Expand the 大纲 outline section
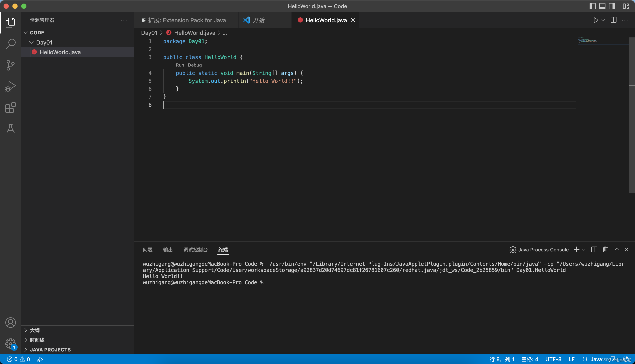Viewport: 635px width, 364px height. click(78, 330)
